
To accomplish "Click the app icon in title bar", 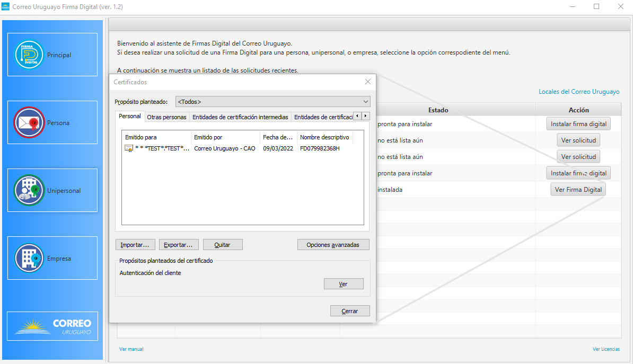I will click(x=6, y=6).
